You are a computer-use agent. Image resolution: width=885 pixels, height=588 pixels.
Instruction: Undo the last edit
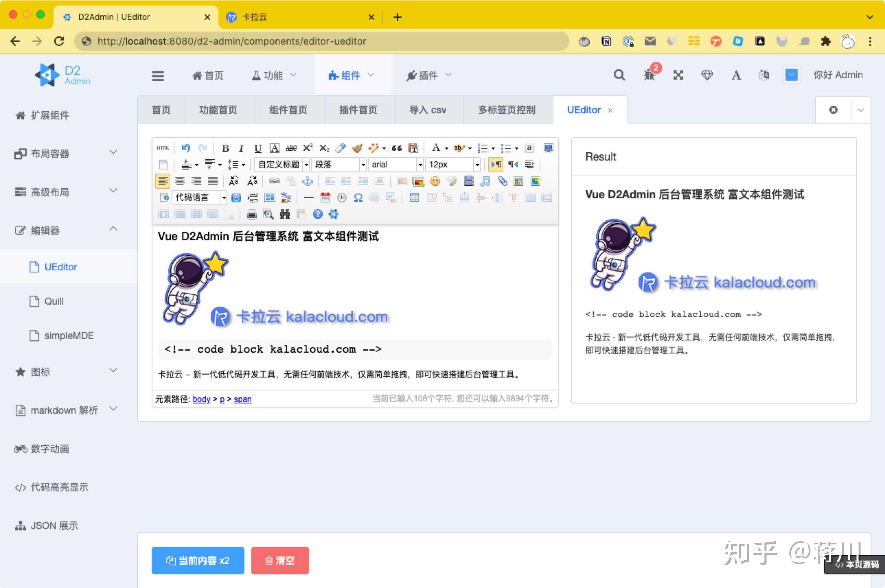click(185, 148)
